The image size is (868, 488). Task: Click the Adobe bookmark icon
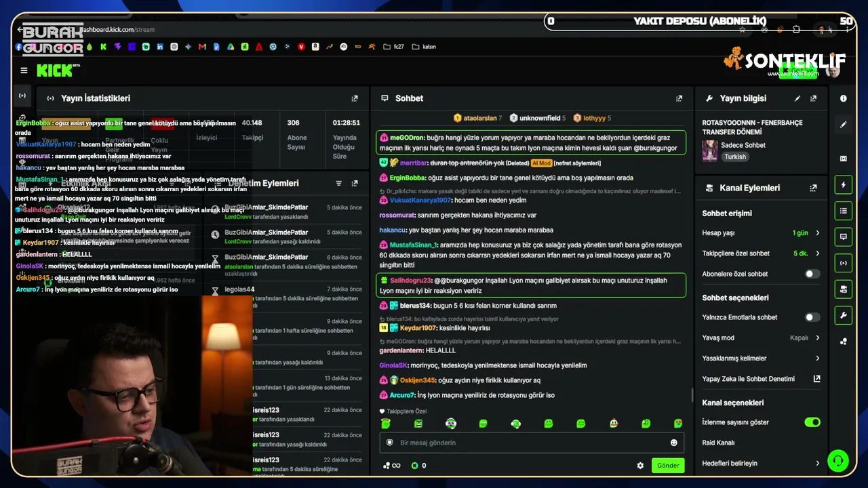[x=259, y=47]
